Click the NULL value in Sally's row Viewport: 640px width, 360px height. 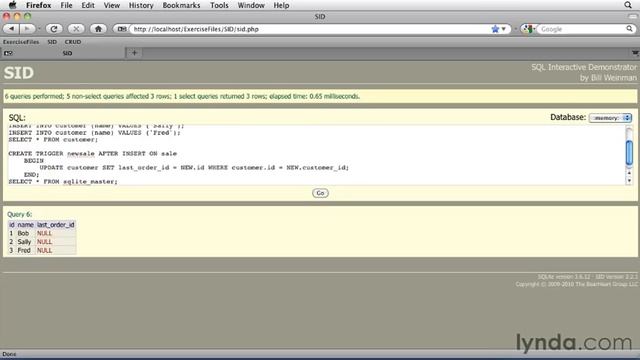[x=44, y=242]
